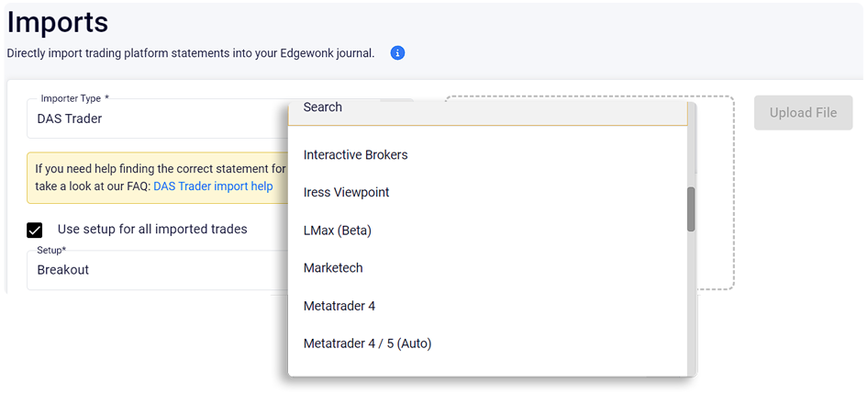Select Interactive Brokers from the list
This screenshot has height=394, width=868.
(356, 155)
